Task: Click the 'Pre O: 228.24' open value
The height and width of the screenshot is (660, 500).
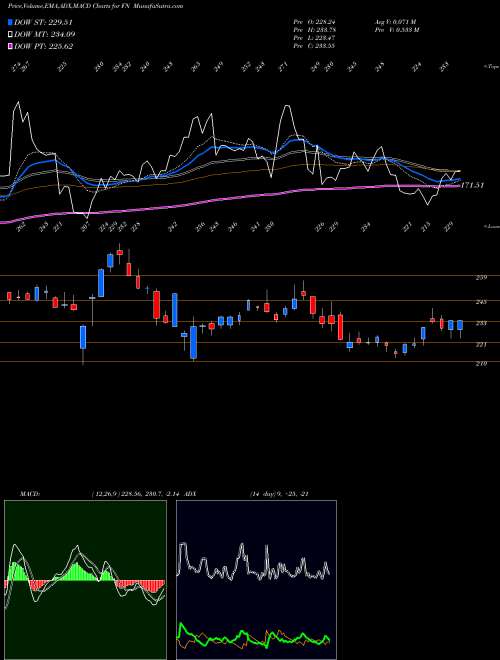Action: click(x=314, y=21)
